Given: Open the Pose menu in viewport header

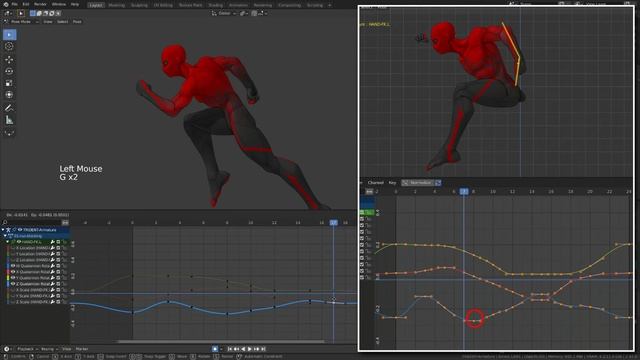Looking at the screenshot, I should 77,22.
